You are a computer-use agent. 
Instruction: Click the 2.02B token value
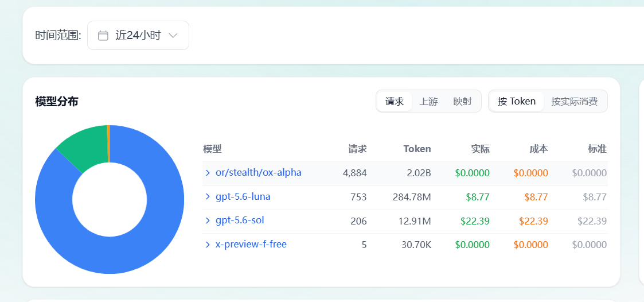click(x=419, y=173)
